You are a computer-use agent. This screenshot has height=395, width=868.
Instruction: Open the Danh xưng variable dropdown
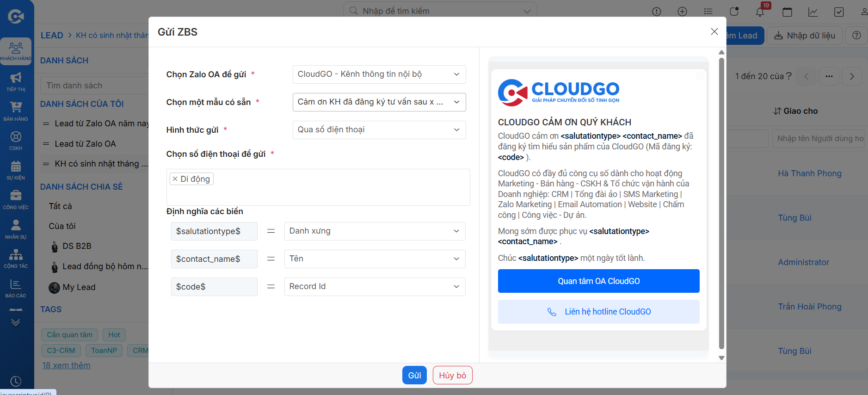click(x=375, y=231)
